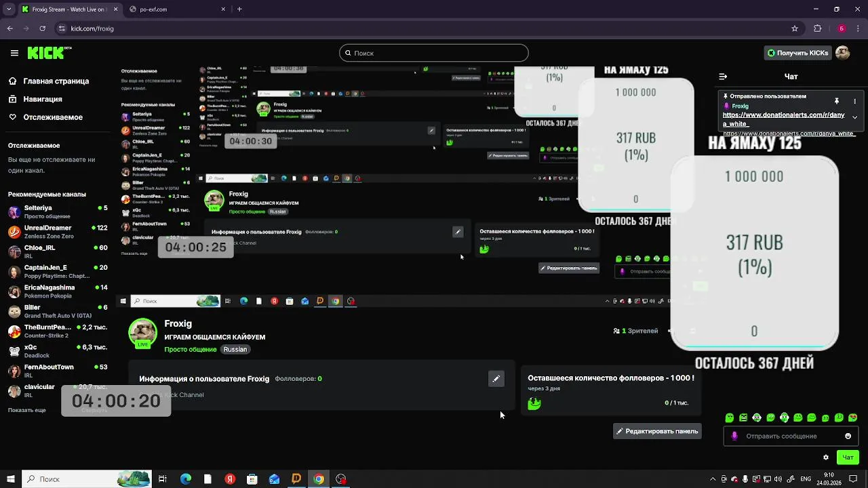Bookmark this page with the star icon
Screen dimensions: 868x488
(795, 28)
